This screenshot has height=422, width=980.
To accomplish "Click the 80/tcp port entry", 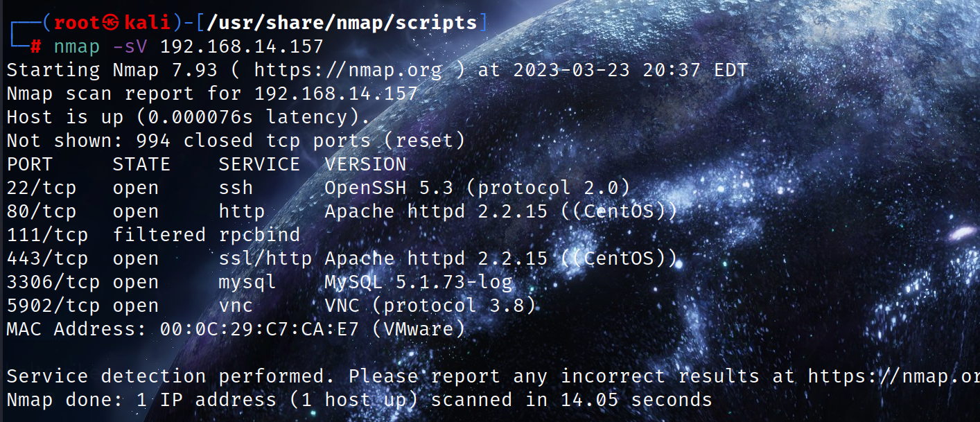I will tap(42, 211).
